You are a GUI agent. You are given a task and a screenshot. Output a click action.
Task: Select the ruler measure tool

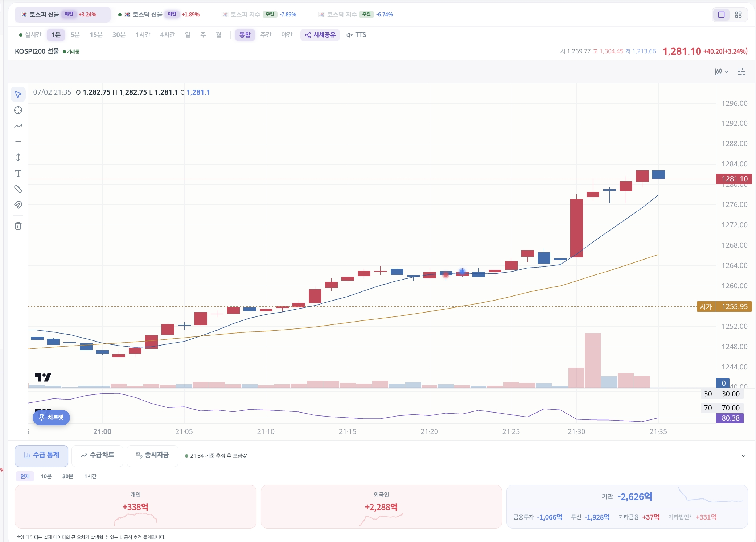click(x=18, y=189)
